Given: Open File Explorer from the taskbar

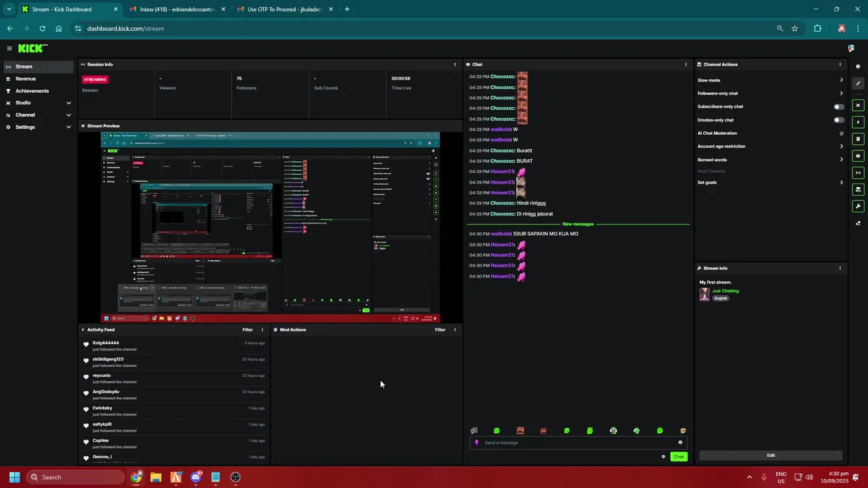Looking at the screenshot, I should point(156,477).
